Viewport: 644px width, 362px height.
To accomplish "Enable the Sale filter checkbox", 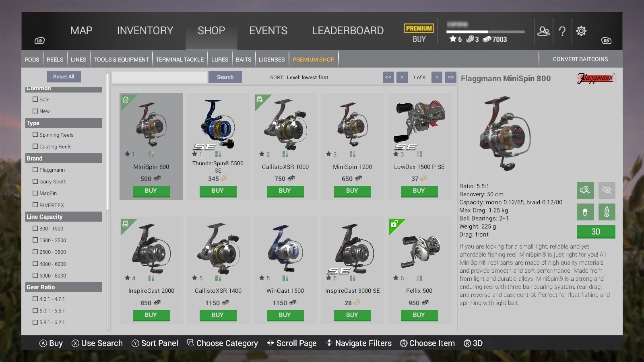I will [35, 99].
